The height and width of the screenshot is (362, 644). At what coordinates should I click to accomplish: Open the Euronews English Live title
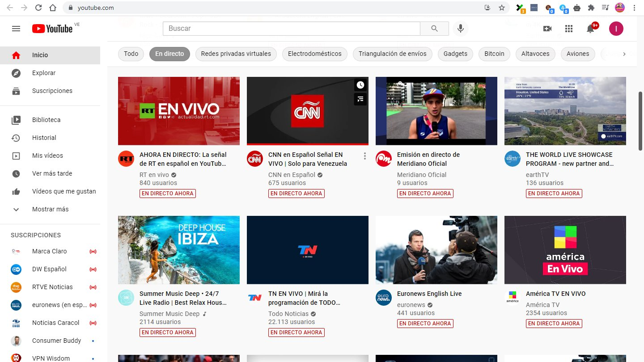pyautogui.click(x=429, y=294)
